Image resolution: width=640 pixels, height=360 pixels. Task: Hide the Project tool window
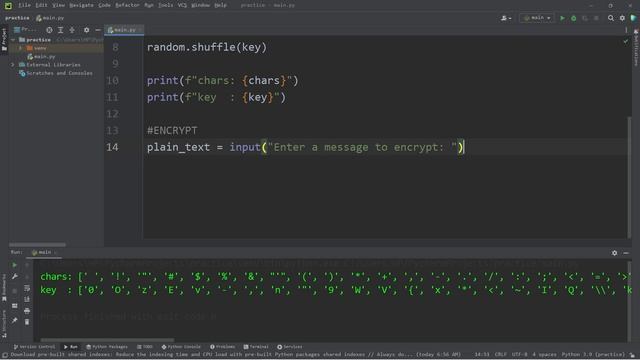(98, 30)
